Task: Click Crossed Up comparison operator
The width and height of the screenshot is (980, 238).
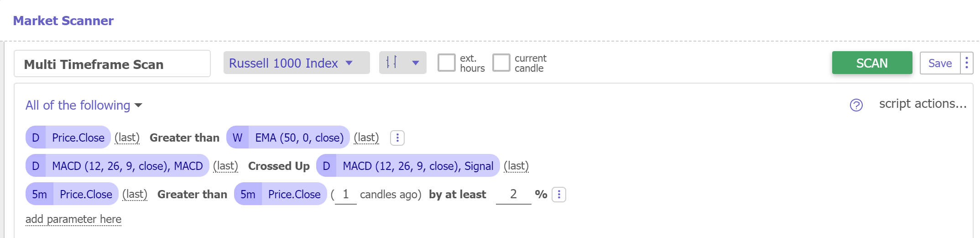Action: 279,166
